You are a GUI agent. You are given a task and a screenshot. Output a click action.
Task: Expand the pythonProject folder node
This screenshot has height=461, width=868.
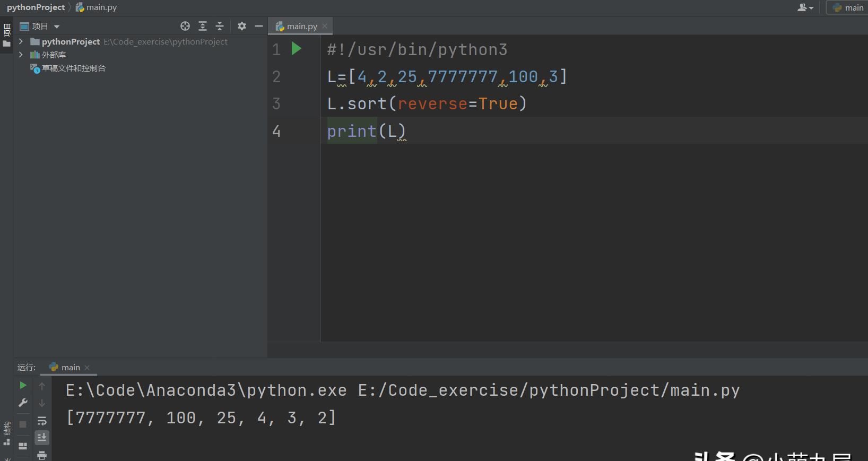[21, 41]
